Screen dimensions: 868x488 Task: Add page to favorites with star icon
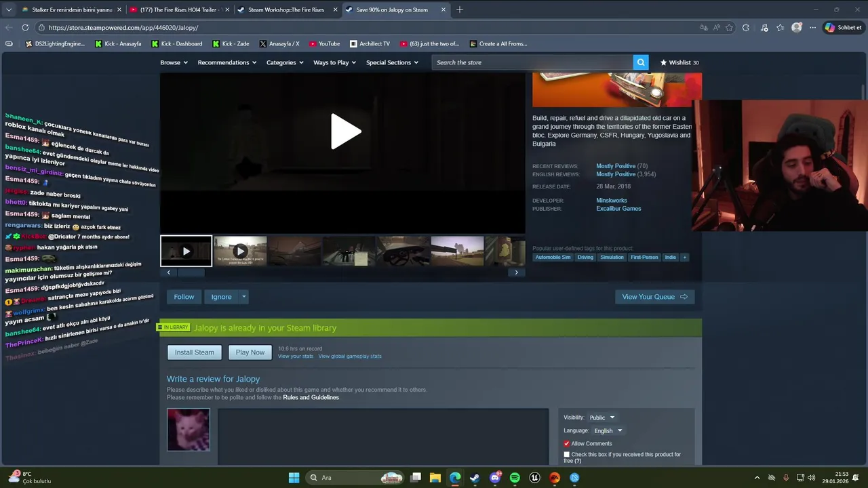729,28
